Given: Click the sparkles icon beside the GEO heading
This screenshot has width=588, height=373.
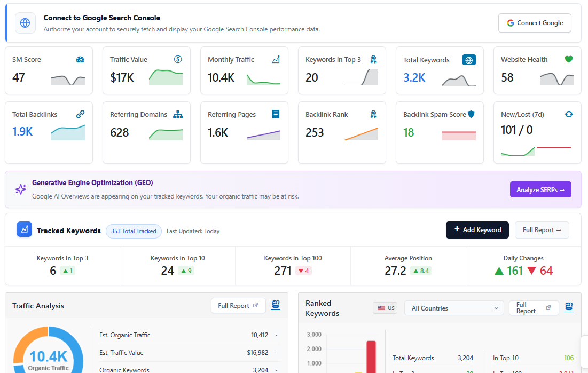Looking at the screenshot, I should [x=21, y=189].
